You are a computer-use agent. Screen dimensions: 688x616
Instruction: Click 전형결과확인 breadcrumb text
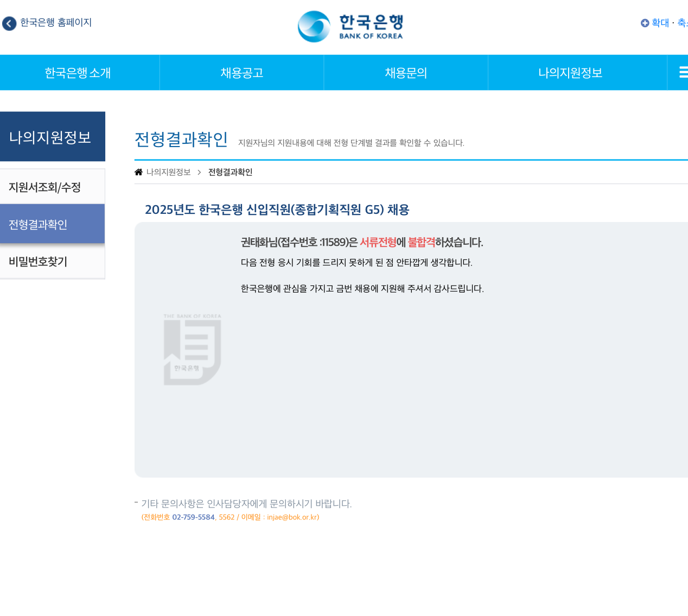[231, 172]
